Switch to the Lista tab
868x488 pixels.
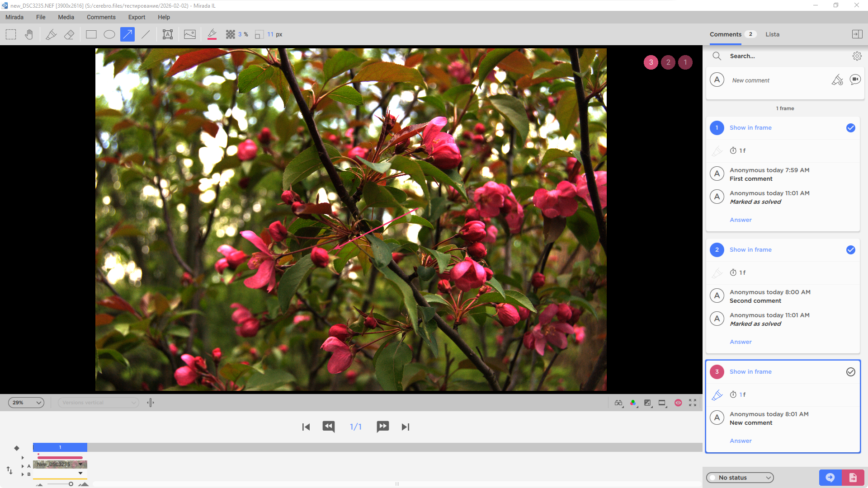point(772,34)
